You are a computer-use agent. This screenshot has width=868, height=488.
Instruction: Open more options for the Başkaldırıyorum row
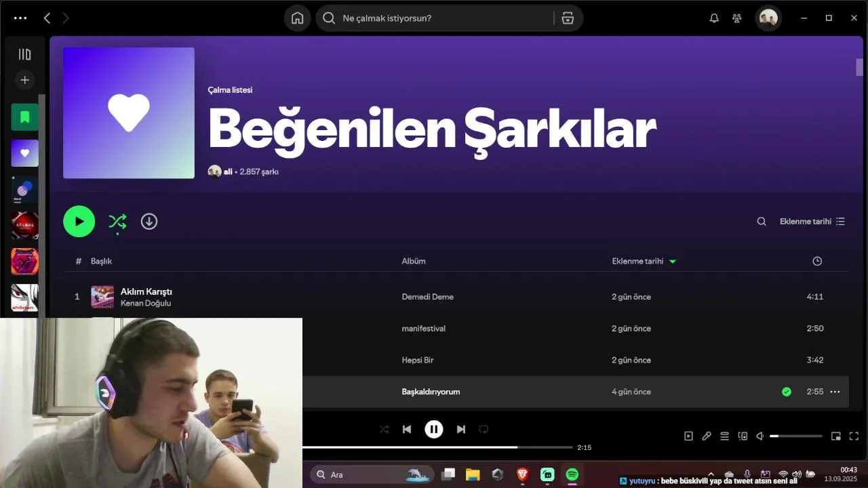[x=835, y=392]
